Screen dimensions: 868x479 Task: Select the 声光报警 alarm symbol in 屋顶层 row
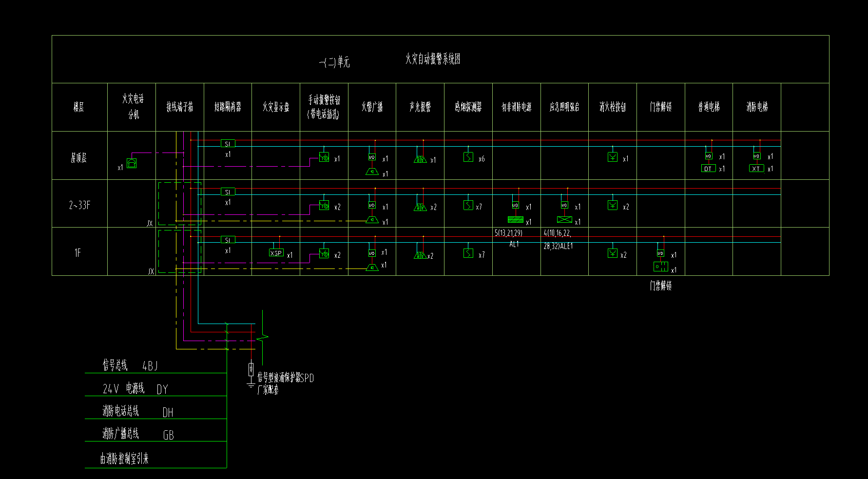pyautogui.click(x=420, y=159)
